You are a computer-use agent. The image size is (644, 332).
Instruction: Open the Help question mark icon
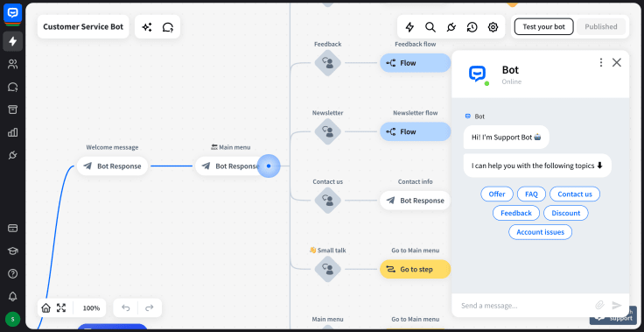[13, 273]
